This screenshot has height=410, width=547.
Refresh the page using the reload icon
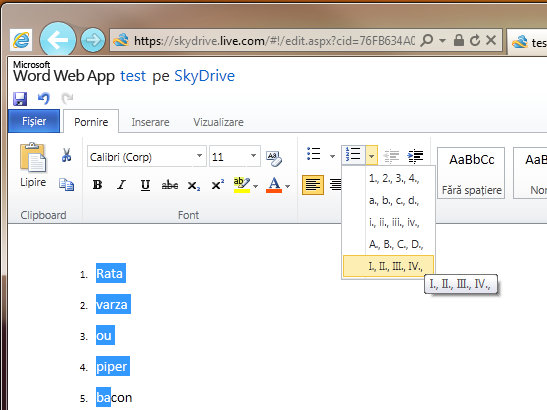474,40
